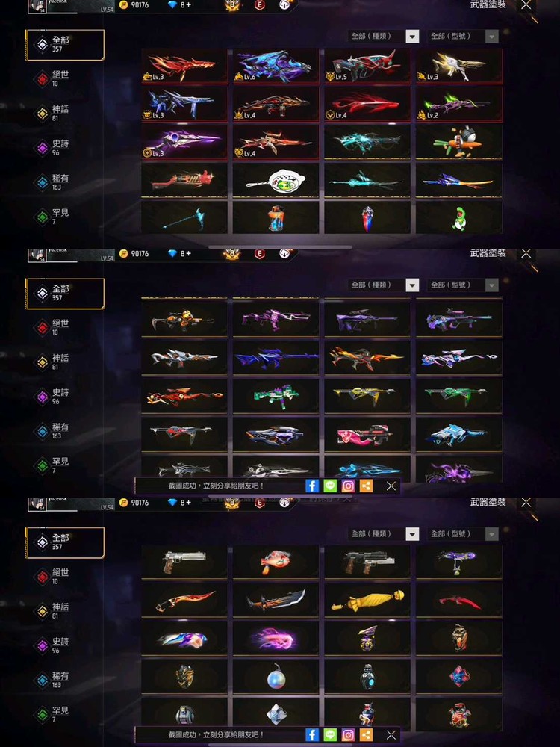Open the 神話 81 category in the topmost panel
The height and width of the screenshot is (747, 560).
coord(53,114)
